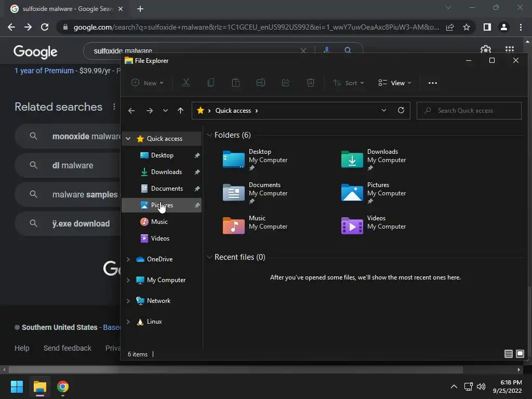Collapse Quick access in navigation pane
Viewport: 532px width, 399px height.
[128, 138]
